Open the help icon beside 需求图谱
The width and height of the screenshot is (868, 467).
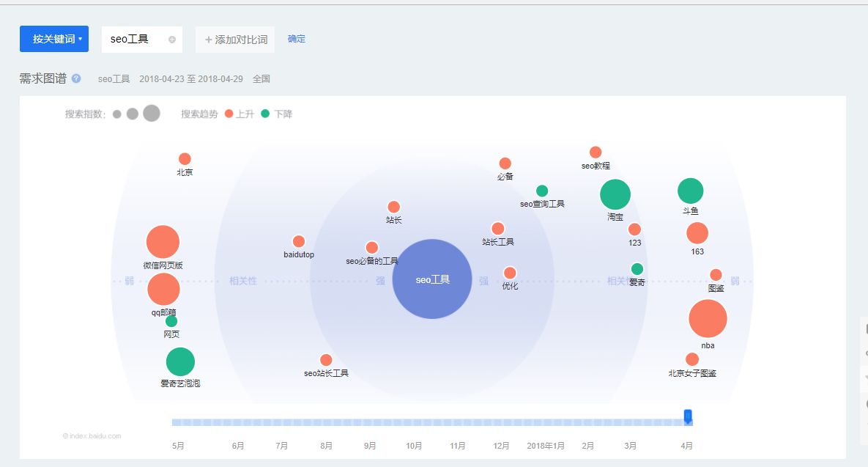point(76,78)
